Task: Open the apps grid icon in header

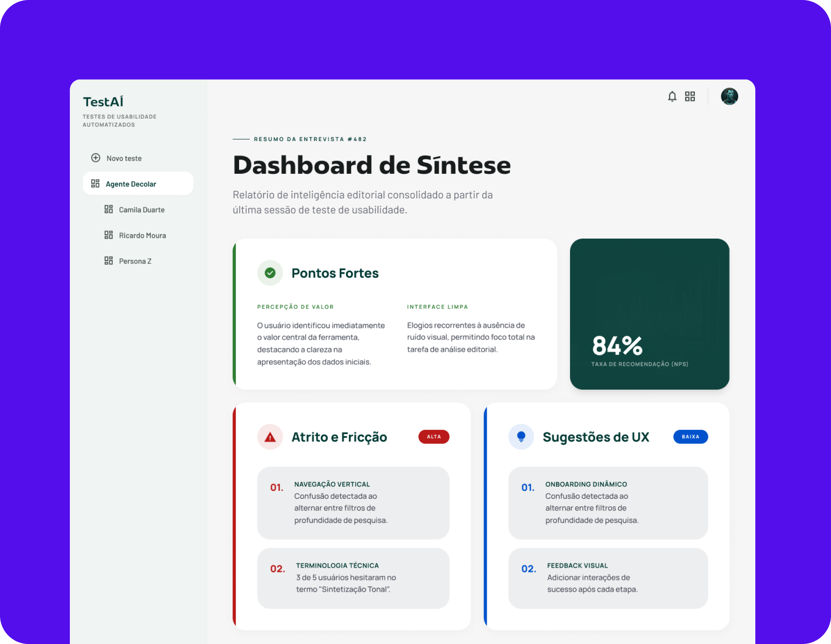Action: pos(690,96)
